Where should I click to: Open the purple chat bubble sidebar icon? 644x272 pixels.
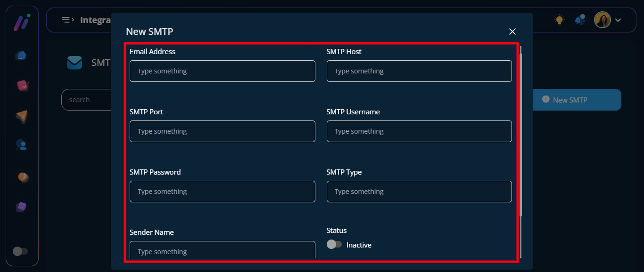click(x=22, y=207)
